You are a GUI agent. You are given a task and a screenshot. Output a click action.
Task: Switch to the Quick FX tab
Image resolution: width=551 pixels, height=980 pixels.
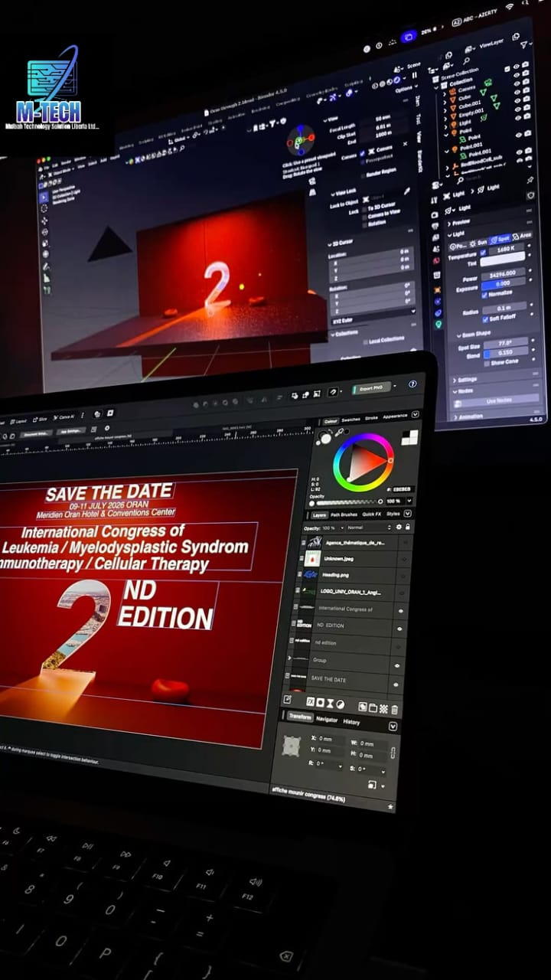372,514
